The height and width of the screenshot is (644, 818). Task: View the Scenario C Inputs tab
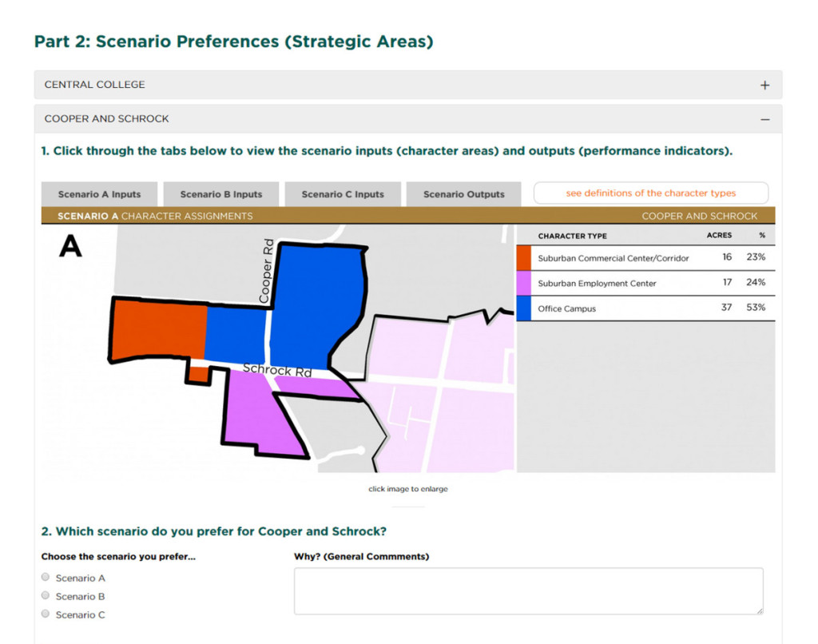[343, 194]
